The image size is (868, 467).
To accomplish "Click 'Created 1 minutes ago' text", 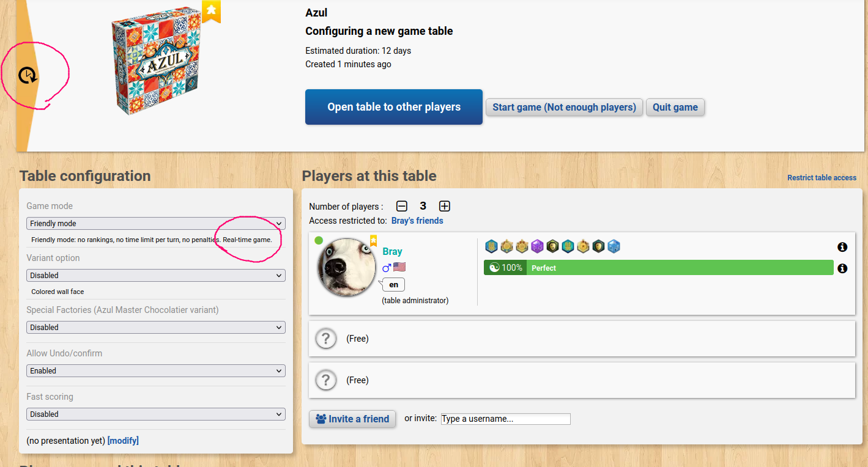I will [348, 64].
